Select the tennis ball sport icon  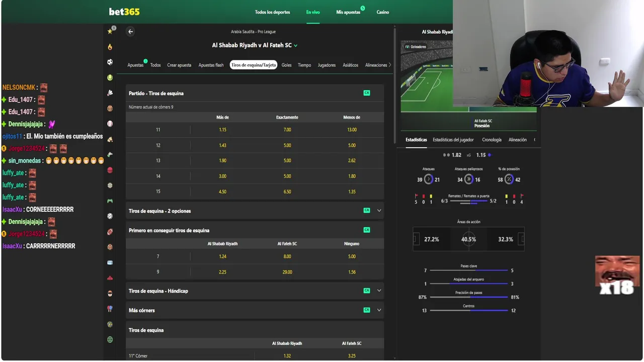coord(110,78)
